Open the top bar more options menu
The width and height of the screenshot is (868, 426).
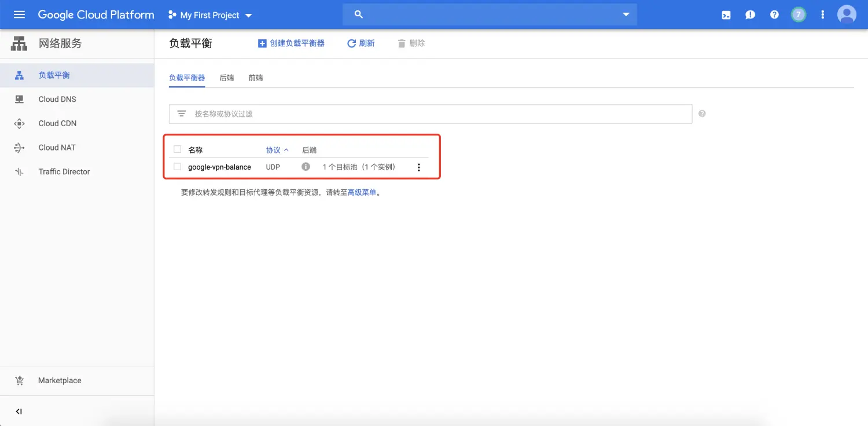pyautogui.click(x=822, y=15)
